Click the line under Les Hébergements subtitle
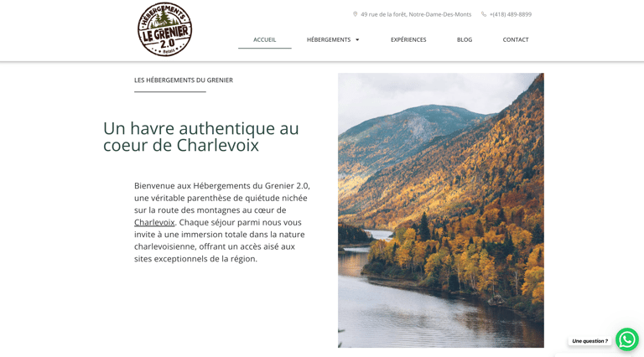The width and height of the screenshot is (644, 357). [x=170, y=92]
